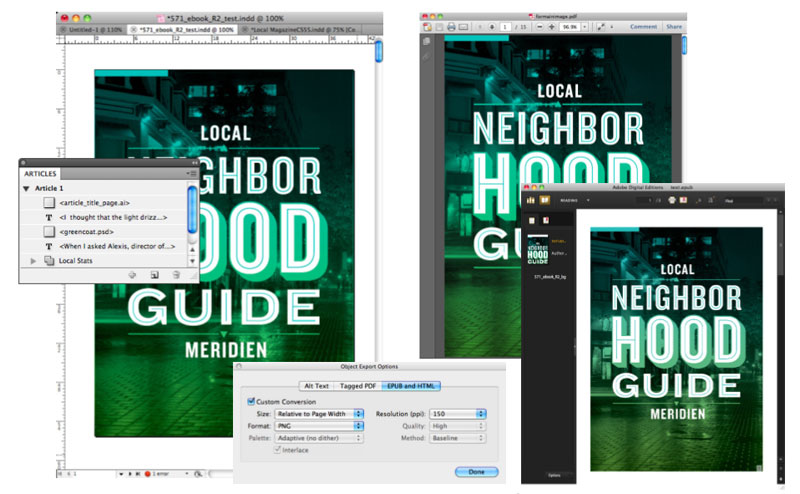Create new article icon in Articles panel
Viewport: 800px width, 494px height.
click(154, 275)
